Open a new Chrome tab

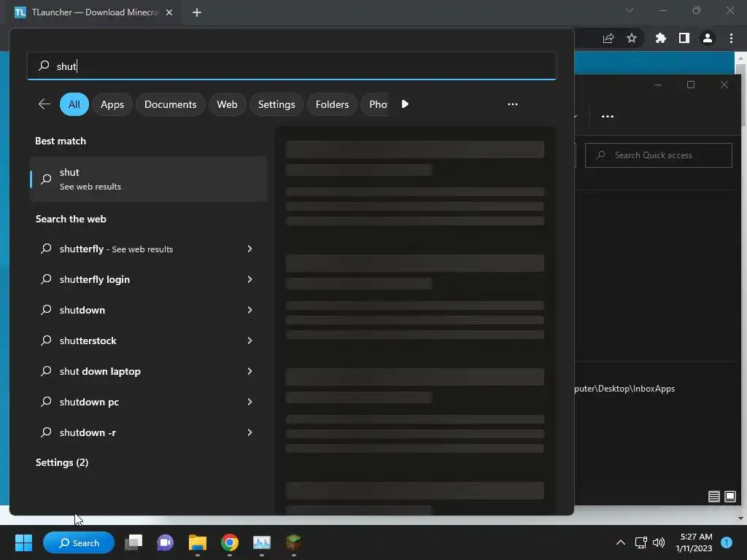tap(197, 12)
